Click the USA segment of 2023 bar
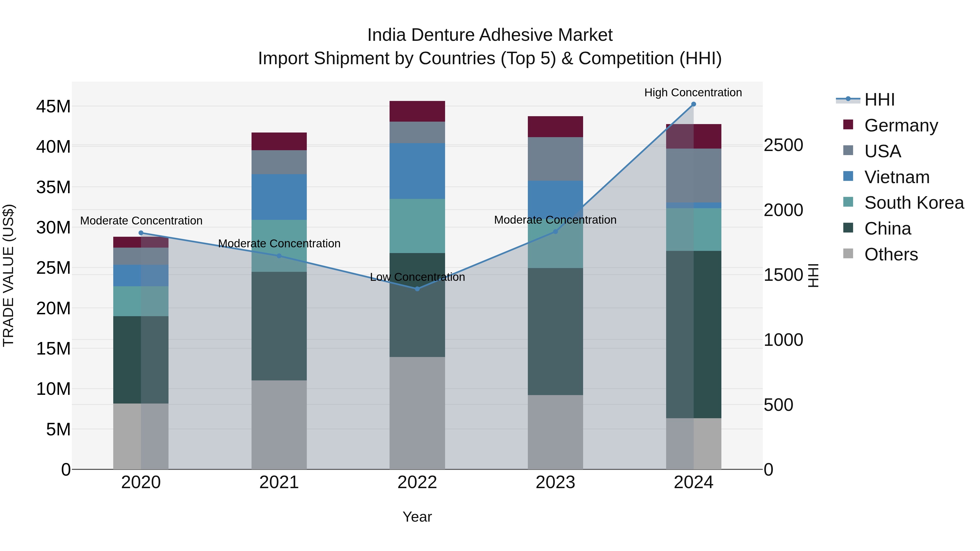Viewport: 980px width, 551px height. point(555,159)
